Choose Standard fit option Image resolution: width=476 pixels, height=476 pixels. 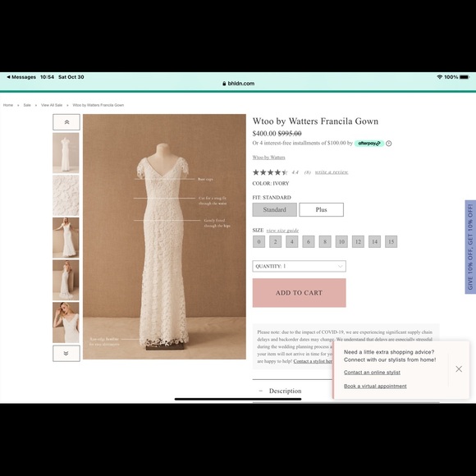[275, 210]
